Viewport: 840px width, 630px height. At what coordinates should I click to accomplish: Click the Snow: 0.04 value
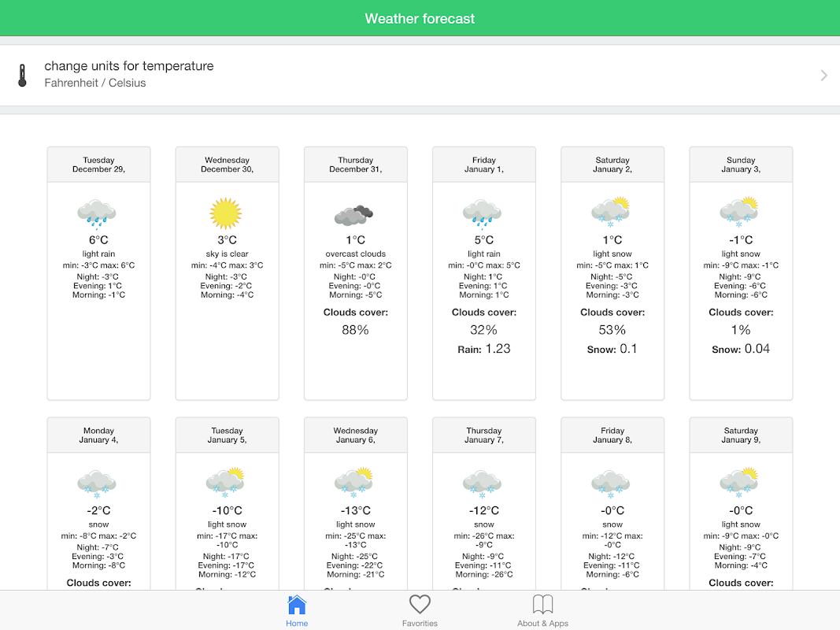click(x=741, y=350)
